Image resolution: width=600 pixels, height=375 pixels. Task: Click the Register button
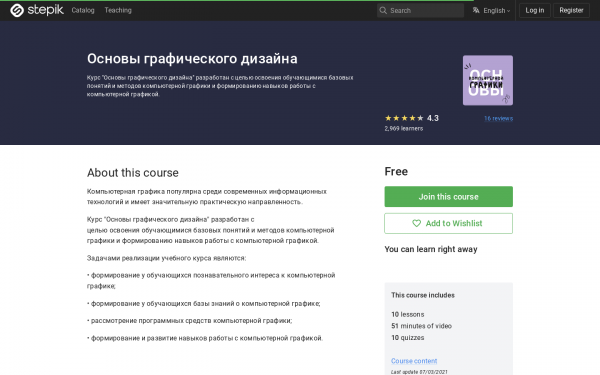point(571,10)
